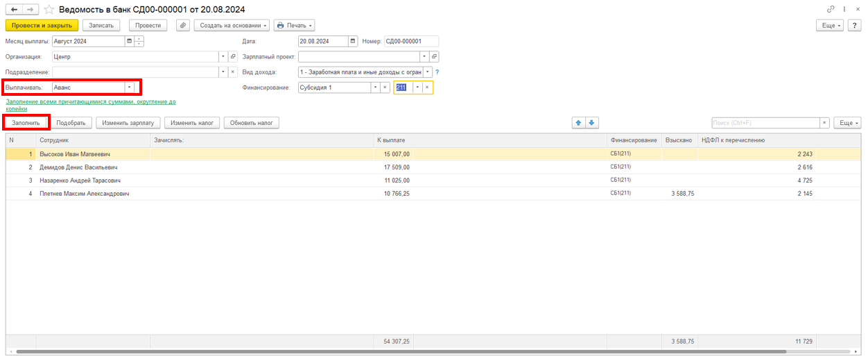The width and height of the screenshot is (868, 361).
Task: Open Зарплатный проект record via open icon
Action: click(x=434, y=57)
